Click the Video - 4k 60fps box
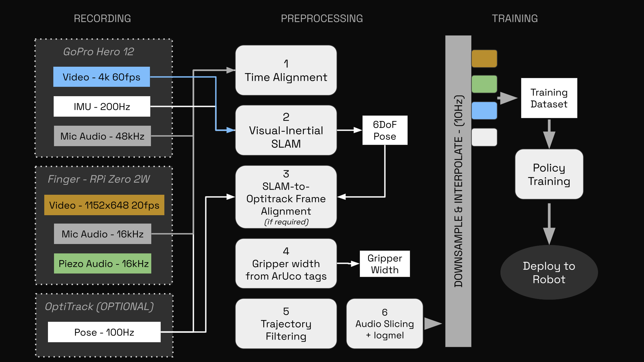The image size is (644, 362). point(102,77)
